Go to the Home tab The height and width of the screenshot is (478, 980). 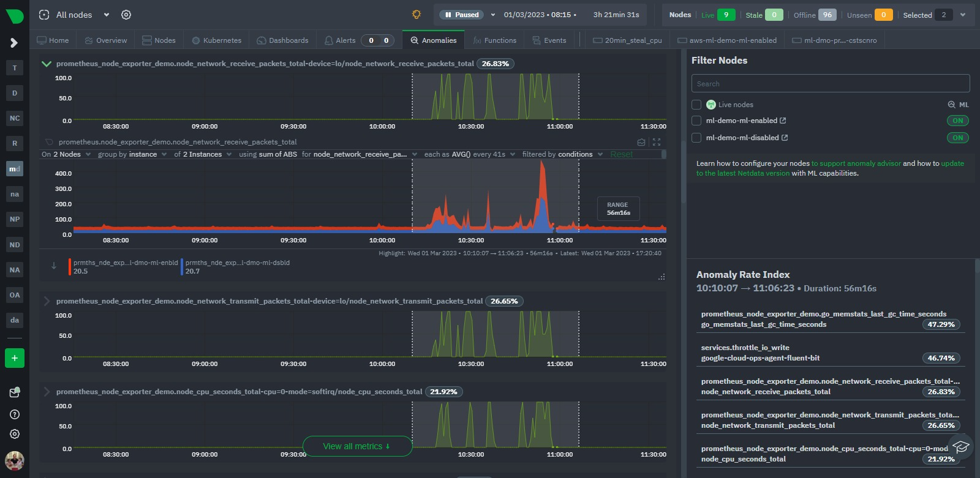(x=53, y=40)
